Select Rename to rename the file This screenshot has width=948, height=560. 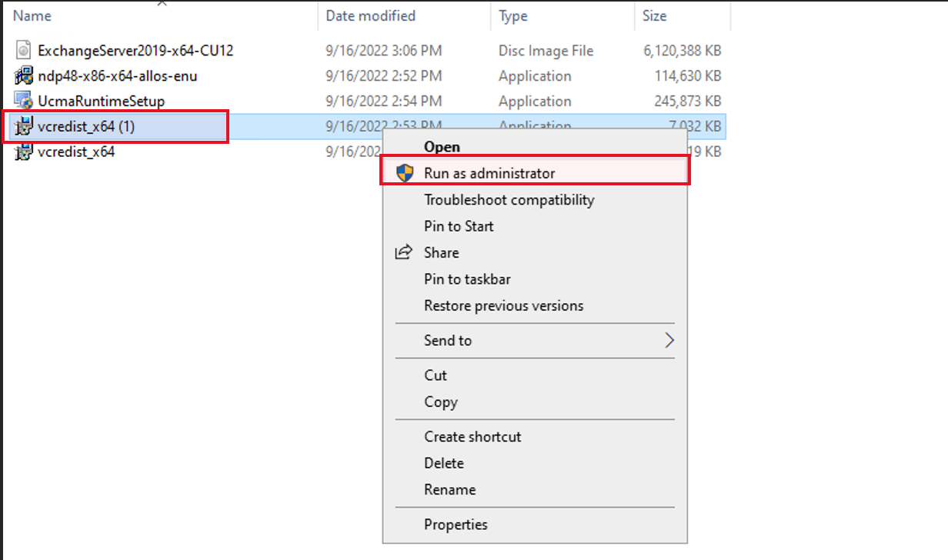point(449,489)
